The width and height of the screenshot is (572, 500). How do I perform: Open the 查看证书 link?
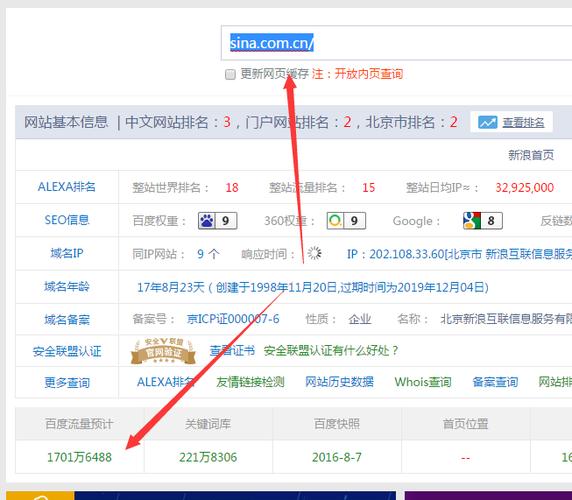pos(232,351)
